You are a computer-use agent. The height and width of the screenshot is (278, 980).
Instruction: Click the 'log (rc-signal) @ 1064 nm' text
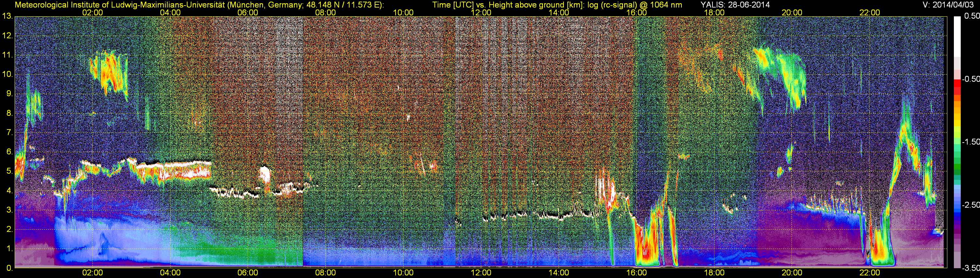(635, 5)
